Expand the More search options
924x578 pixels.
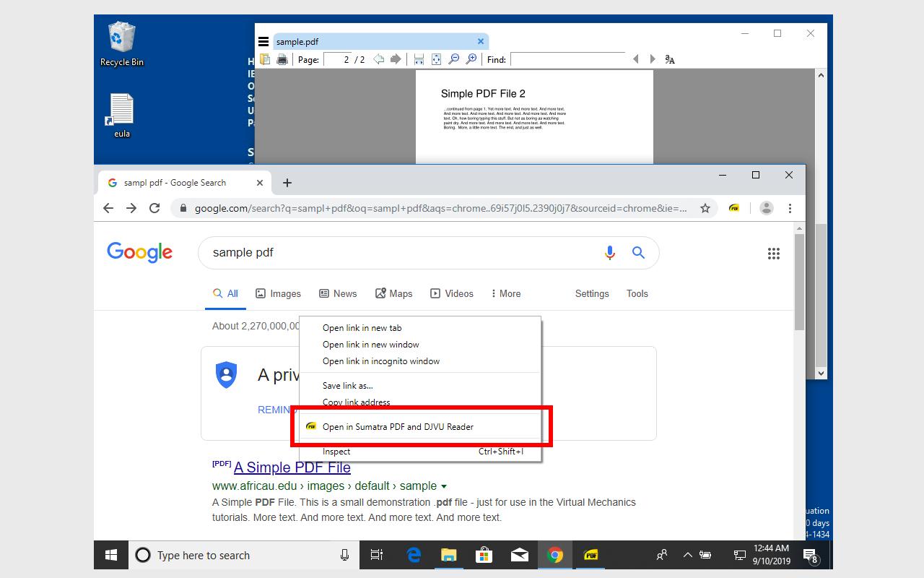pos(505,293)
